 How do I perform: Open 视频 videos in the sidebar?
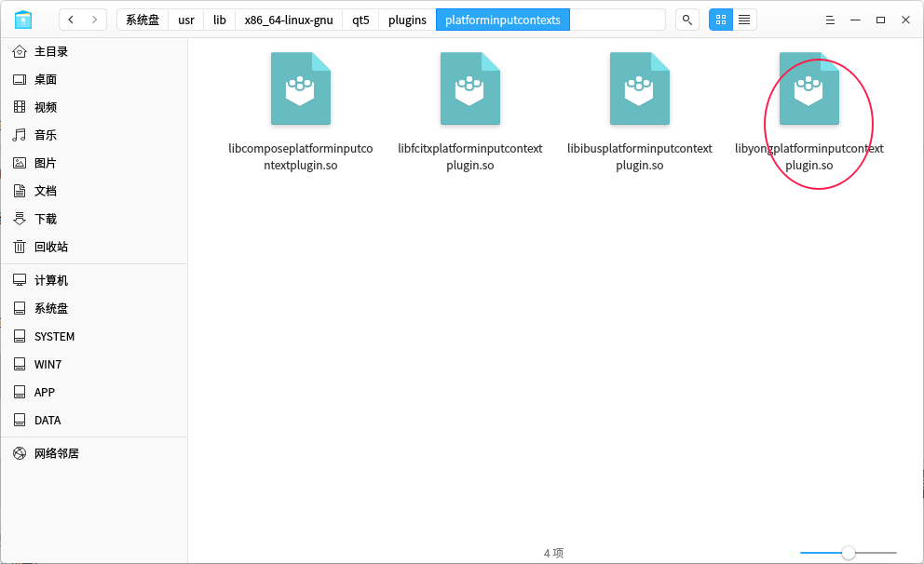[94, 107]
